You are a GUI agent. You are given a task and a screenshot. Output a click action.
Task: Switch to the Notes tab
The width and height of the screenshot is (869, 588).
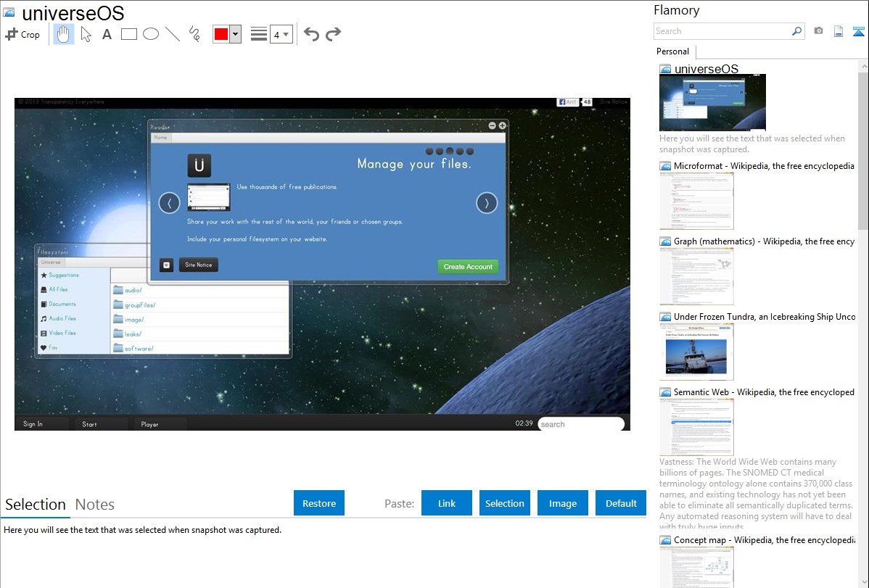[x=95, y=505]
